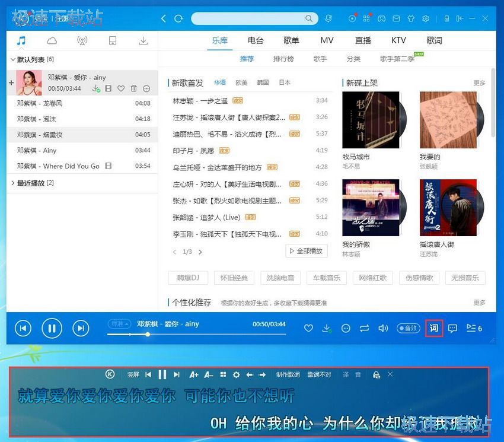Refresh the page with reload icon
This screenshot has width=504, height=442.
point(178,18)
